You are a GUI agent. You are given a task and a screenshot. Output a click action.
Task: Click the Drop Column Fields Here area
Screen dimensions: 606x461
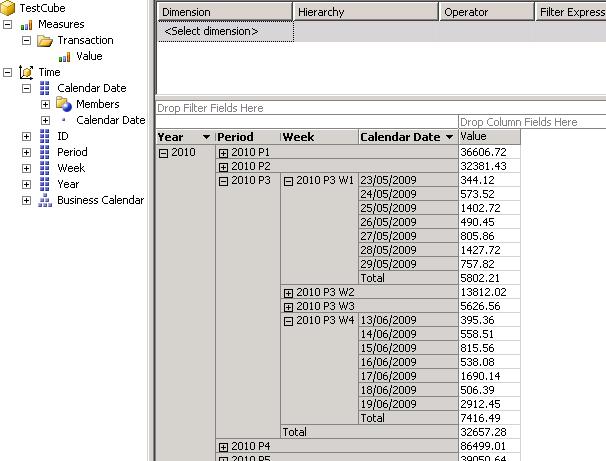532,122
